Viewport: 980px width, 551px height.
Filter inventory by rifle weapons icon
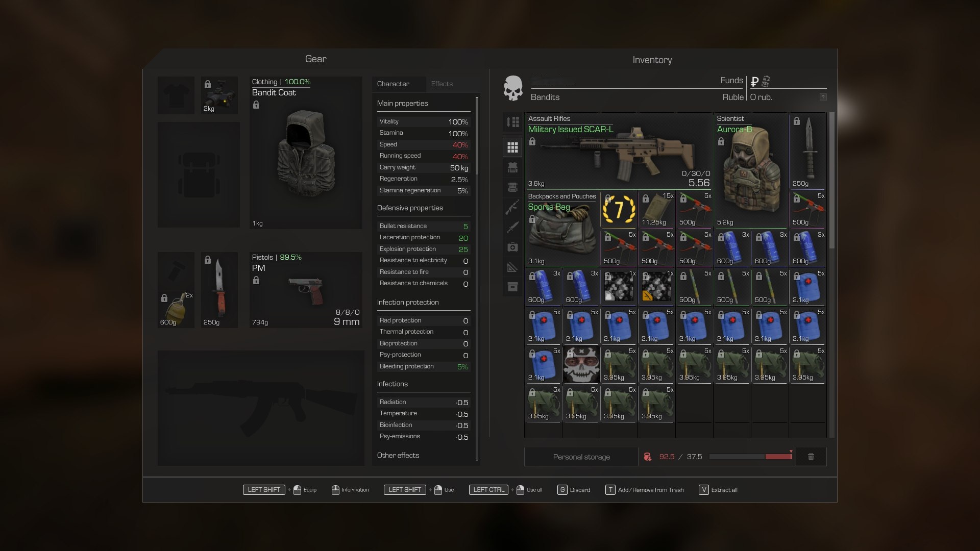click(512, 208)
